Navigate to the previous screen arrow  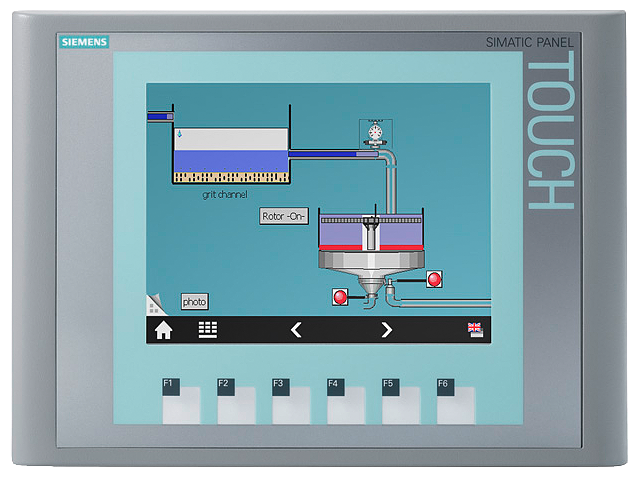point(296,330)
